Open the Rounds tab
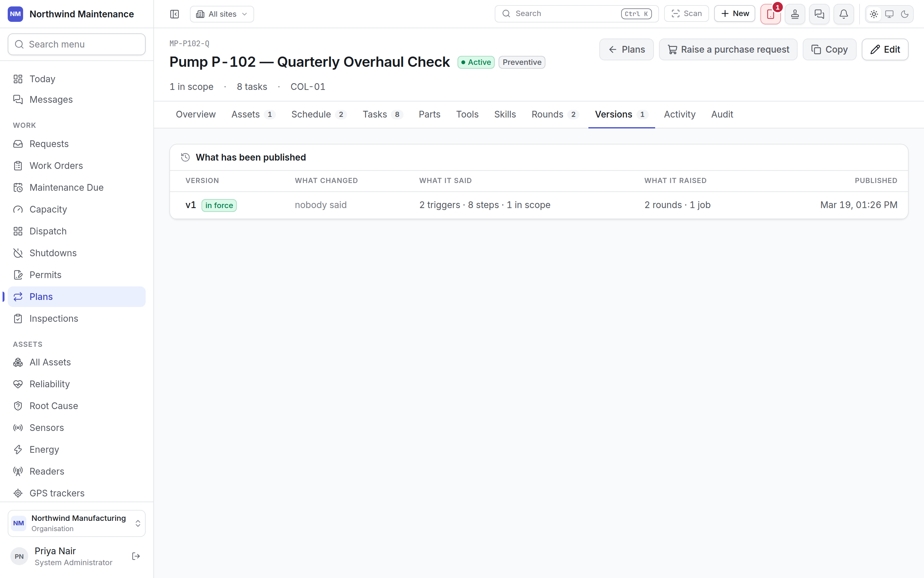The image size is (924, 578). [555, 114]
